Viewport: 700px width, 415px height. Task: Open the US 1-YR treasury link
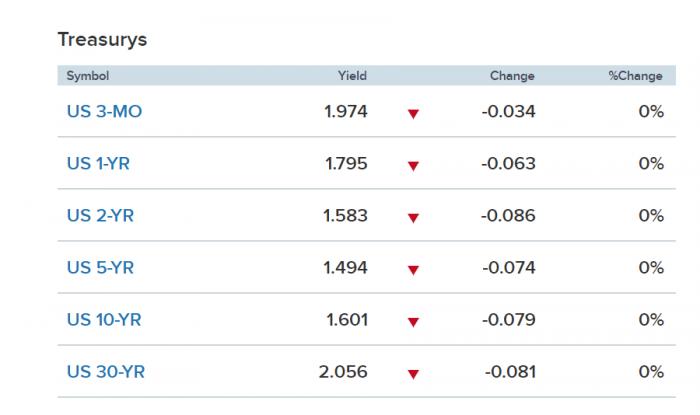tap(98, 164)
